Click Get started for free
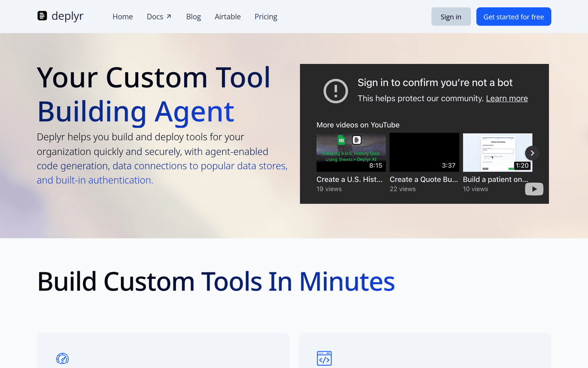Image resolution: width=588 pixels, height=368 pixels. (x=514, y=17)
